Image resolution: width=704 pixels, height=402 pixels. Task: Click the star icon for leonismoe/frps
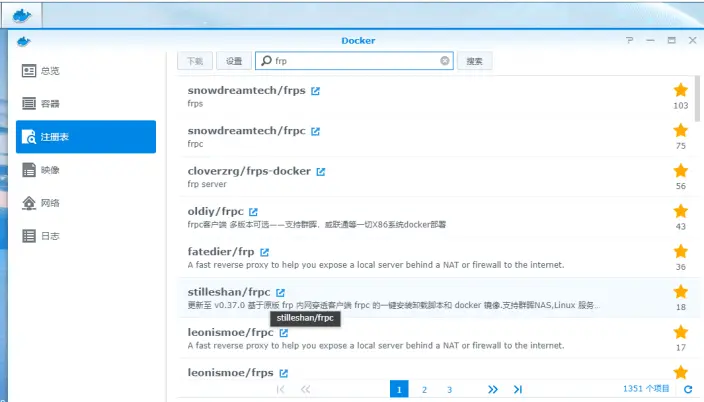pyautogui.click(x=681, y=372)
